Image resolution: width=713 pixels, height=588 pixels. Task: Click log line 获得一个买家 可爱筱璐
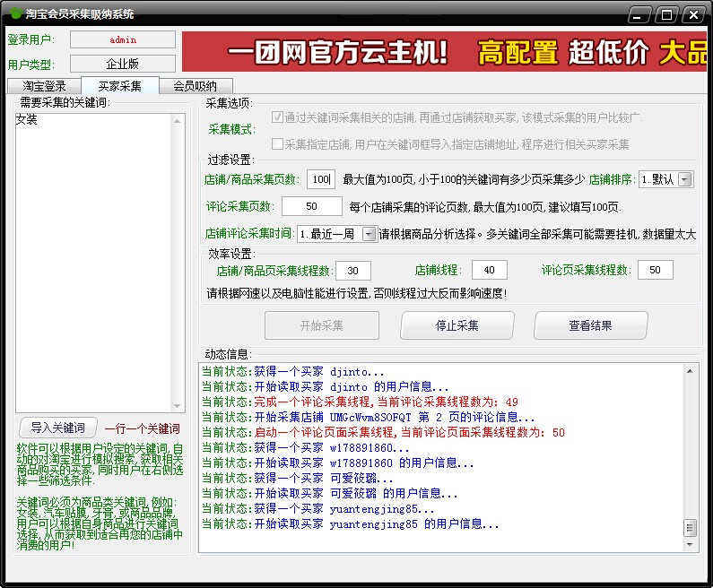point(298,478)
